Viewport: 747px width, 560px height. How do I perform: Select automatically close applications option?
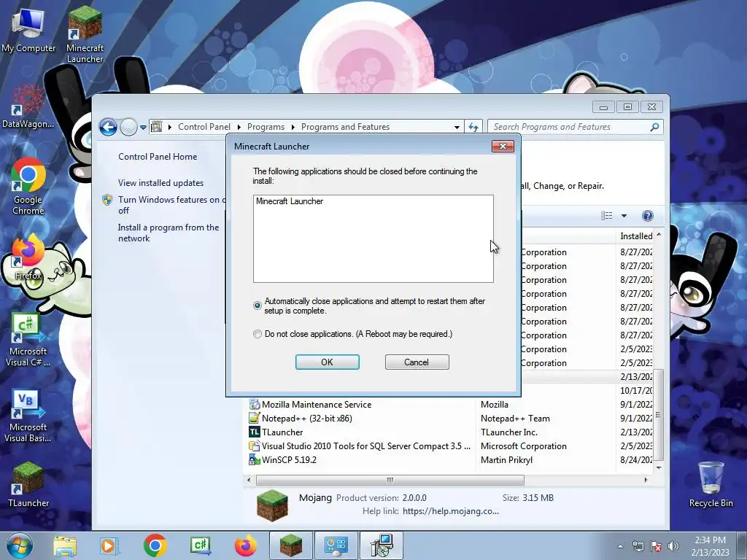(258, 306)
